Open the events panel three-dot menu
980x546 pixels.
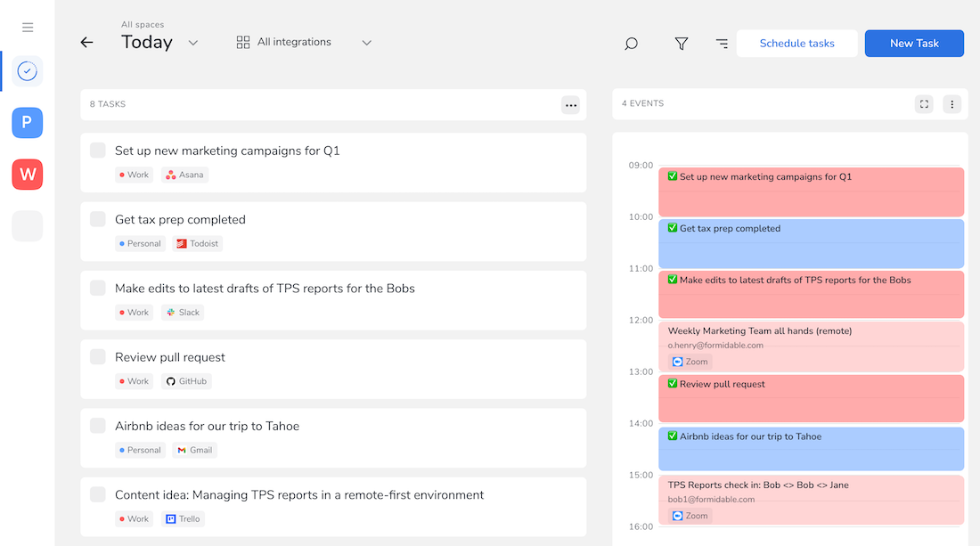coord(951,103)
